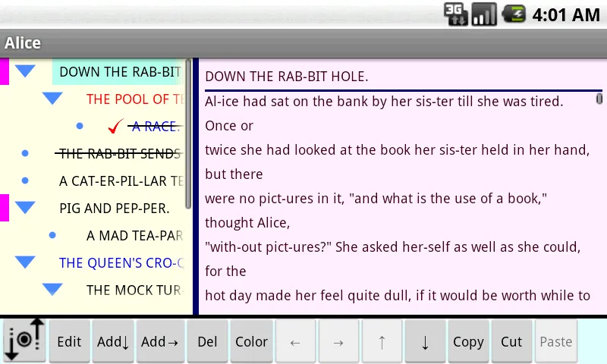
Task: Click the Paste button
Action: [556, 341]
